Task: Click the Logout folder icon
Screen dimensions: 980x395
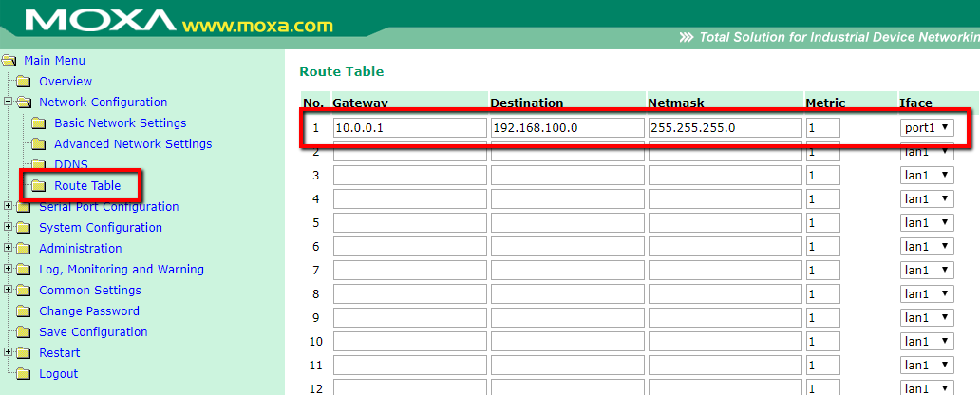Action: (x=23, y=374)
